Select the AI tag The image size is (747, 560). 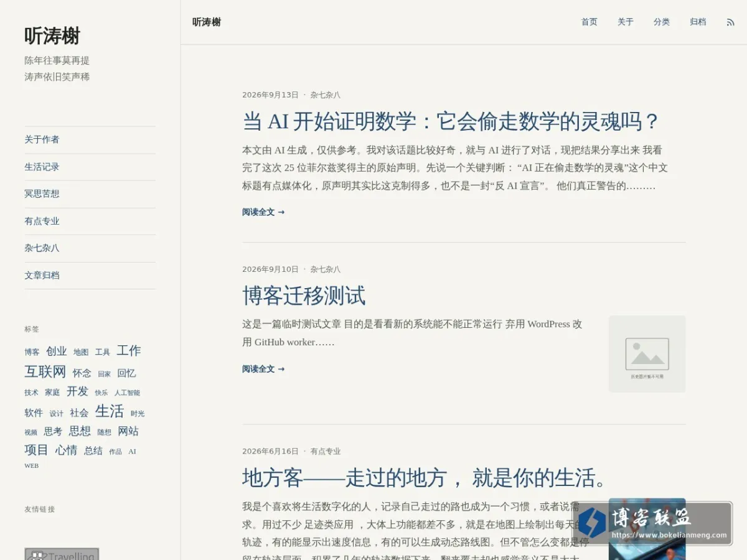tap(132, 452)
